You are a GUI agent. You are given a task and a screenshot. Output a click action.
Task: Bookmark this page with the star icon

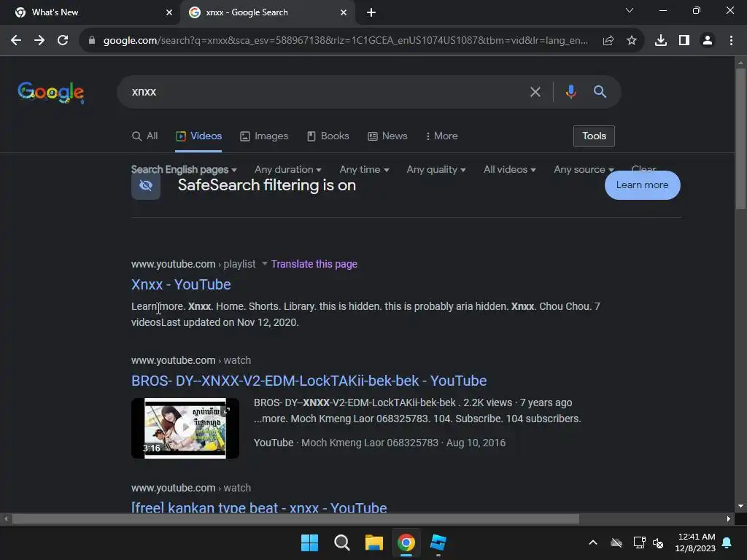pos(632,41)
